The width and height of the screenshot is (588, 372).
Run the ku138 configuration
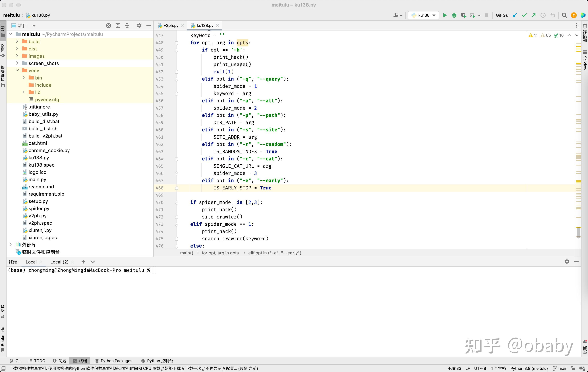click(445, 15)
